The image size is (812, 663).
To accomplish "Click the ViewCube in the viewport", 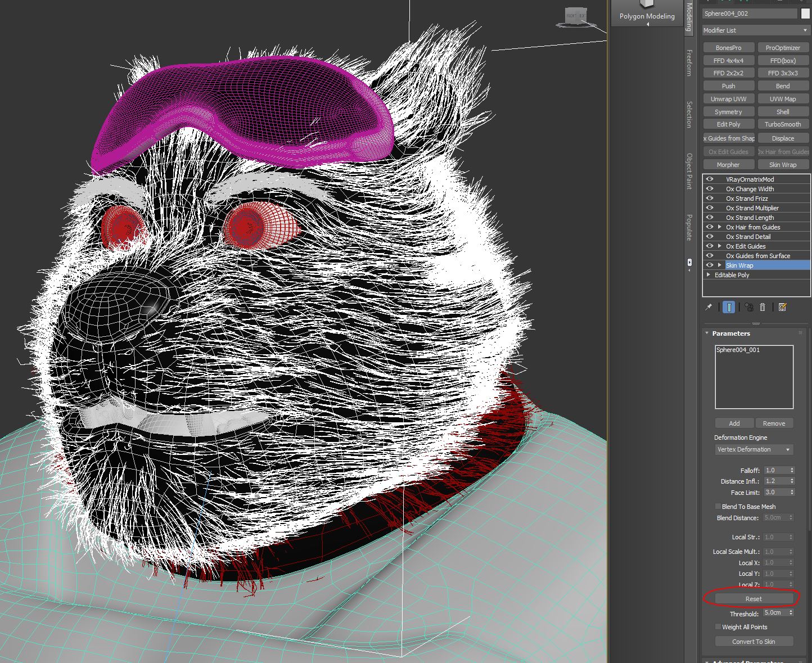I will 575,17.
